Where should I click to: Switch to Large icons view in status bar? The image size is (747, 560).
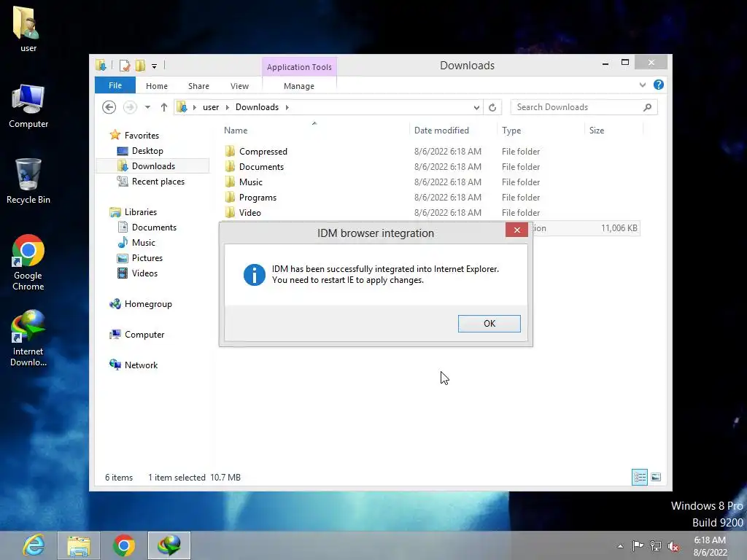click(656, 477)
